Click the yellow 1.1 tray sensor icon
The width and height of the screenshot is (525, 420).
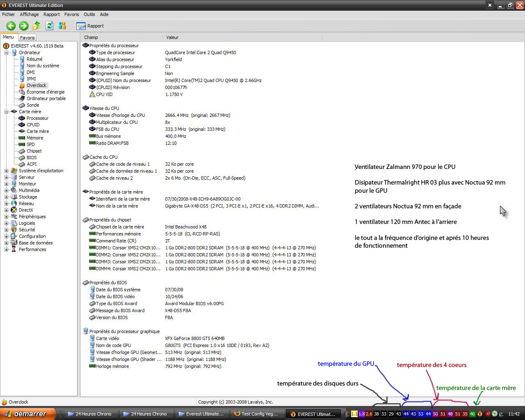354,414
